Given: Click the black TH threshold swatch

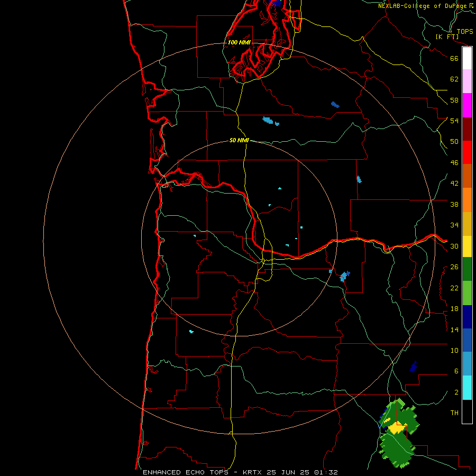Looking at the screenshot, I should tap(467, 411).
